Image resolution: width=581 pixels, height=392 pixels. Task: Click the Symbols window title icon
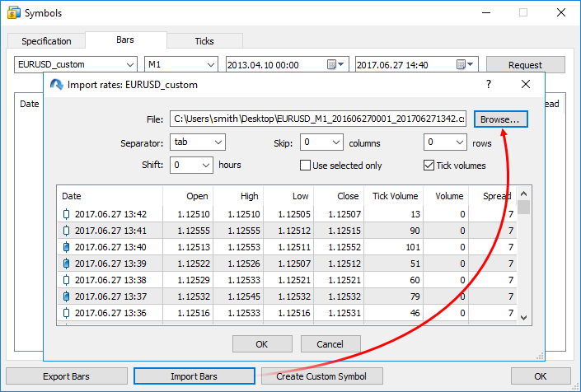[12, 13]
